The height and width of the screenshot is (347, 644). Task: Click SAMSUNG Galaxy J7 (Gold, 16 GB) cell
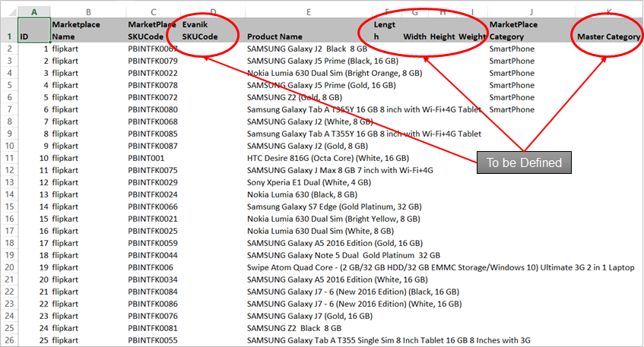point(309,316)
